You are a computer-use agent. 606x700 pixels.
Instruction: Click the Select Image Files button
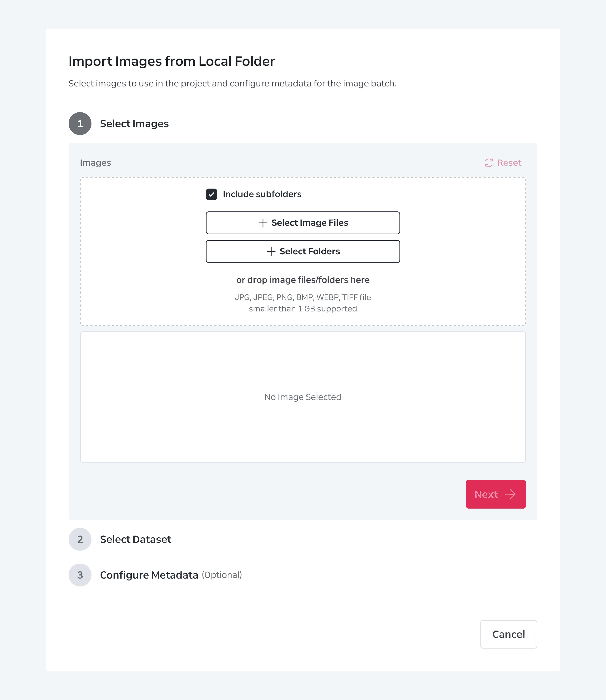(303, 223)
